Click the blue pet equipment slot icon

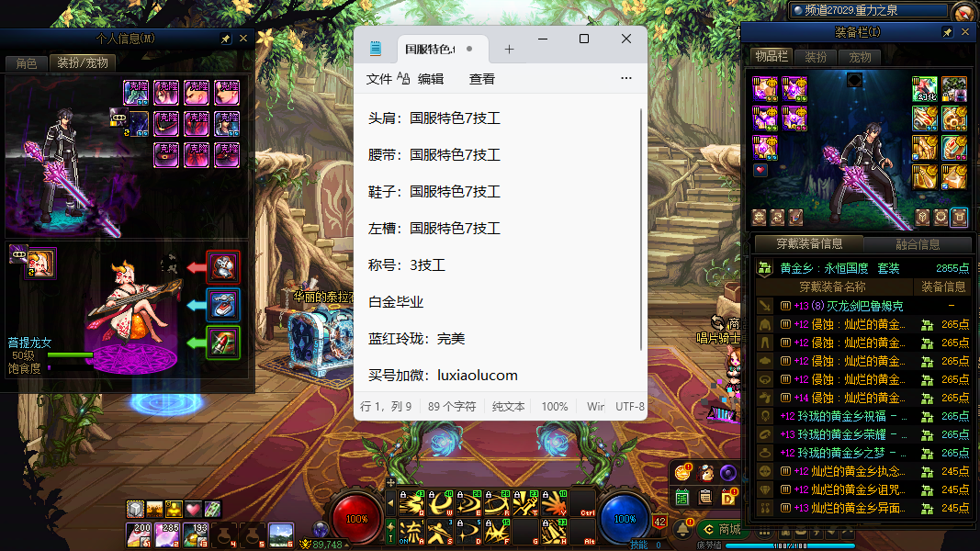tap(223, 305)
